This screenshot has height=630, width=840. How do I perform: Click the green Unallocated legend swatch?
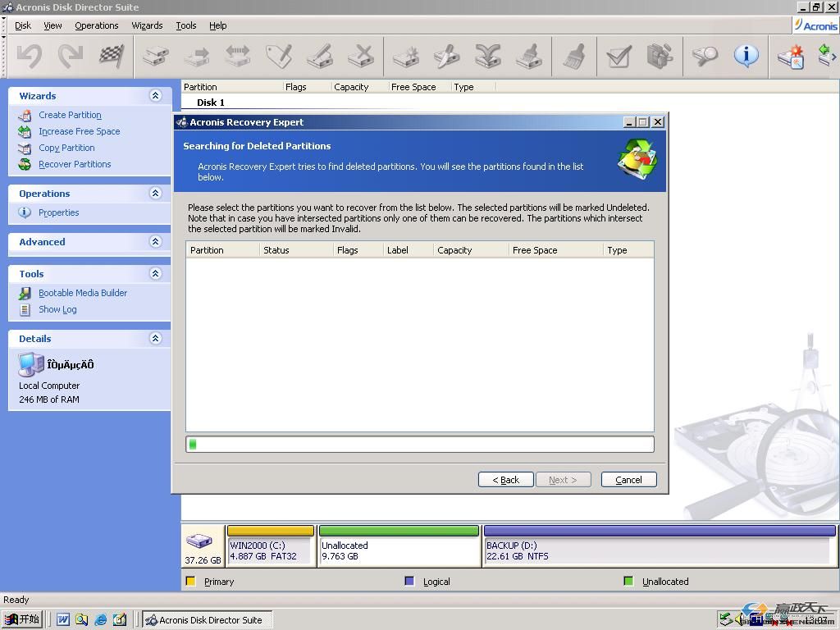point(628,582)
